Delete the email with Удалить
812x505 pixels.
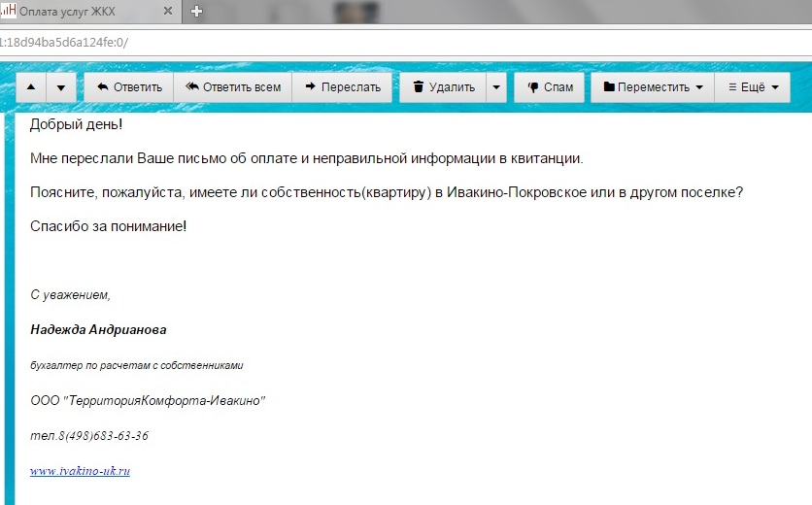click(x=443, y=87)
